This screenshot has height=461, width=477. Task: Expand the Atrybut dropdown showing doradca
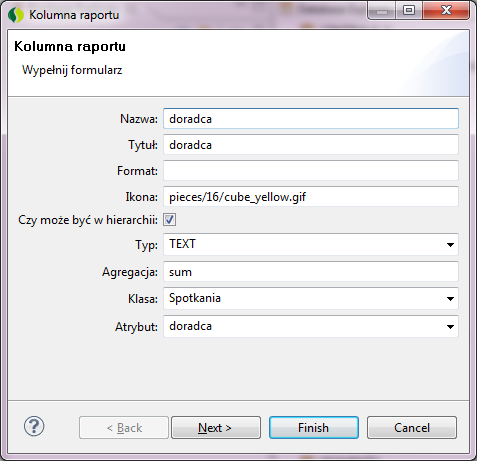(x=311, y=326)
